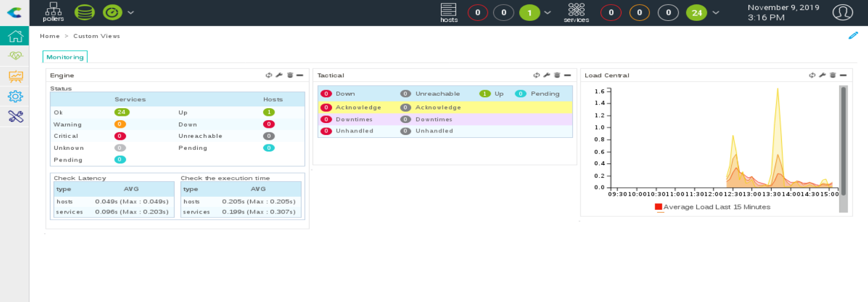Open the Configuration gear in sidebar
This screenshot has width=868, height=302.
coord(15,96)
